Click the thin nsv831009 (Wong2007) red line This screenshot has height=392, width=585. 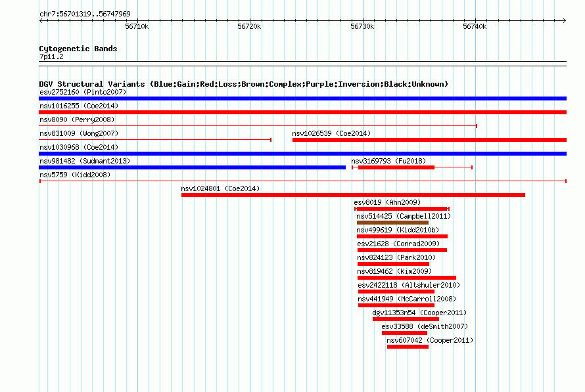pos(155,140)
